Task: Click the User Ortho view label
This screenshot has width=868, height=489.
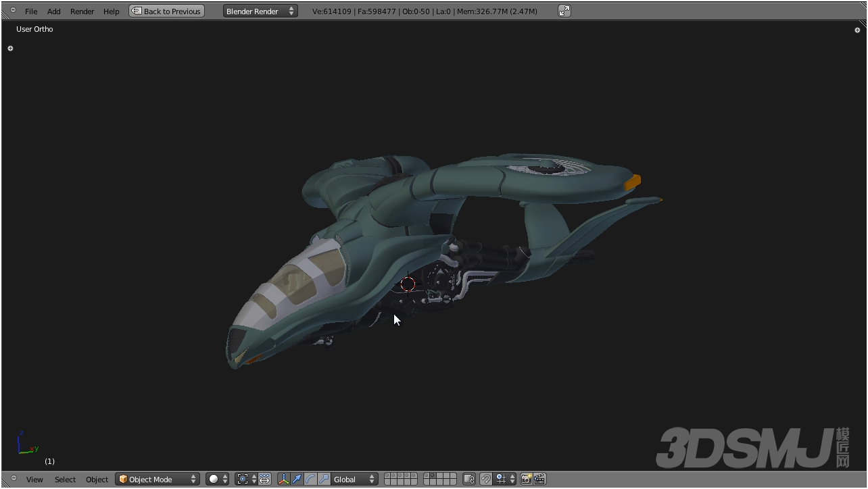Action: pyautogui.click(x=34, y=29)
